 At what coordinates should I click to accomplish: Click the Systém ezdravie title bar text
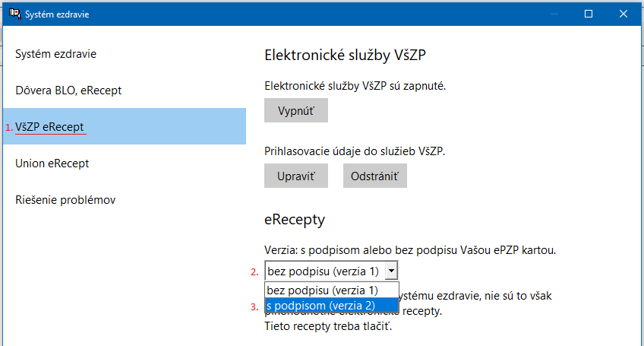click(57, 14)
